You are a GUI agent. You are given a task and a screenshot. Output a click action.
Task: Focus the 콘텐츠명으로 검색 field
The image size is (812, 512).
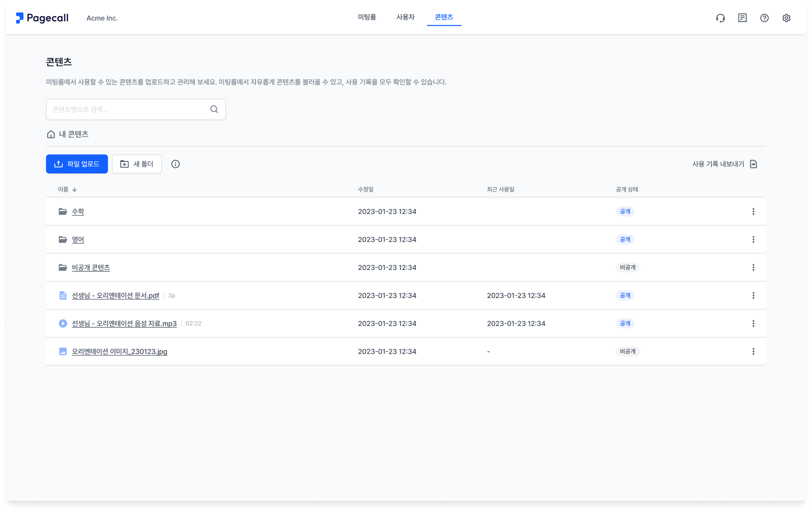pos(136,110)
